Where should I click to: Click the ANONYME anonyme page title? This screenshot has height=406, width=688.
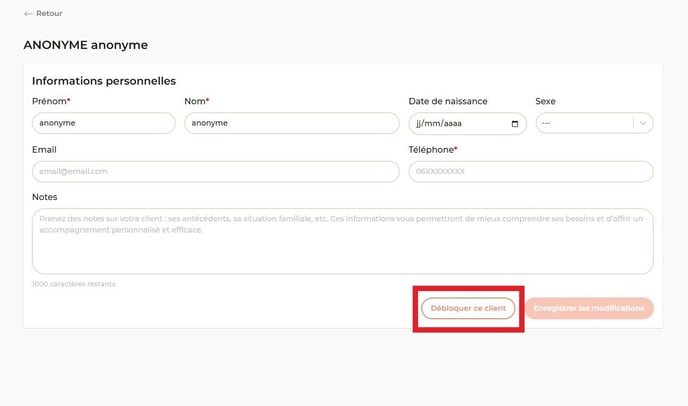click(x=85, y=45)
